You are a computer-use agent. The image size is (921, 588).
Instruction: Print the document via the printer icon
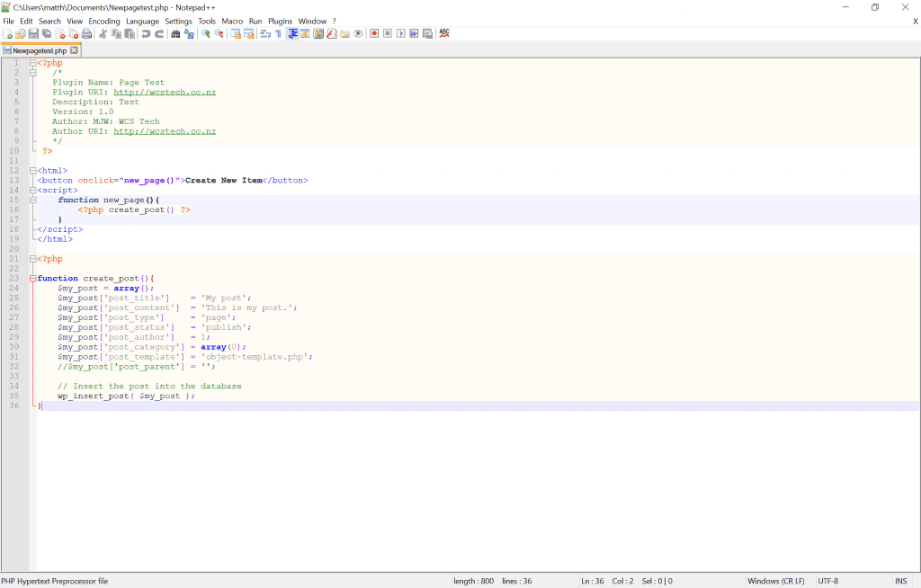86,33
